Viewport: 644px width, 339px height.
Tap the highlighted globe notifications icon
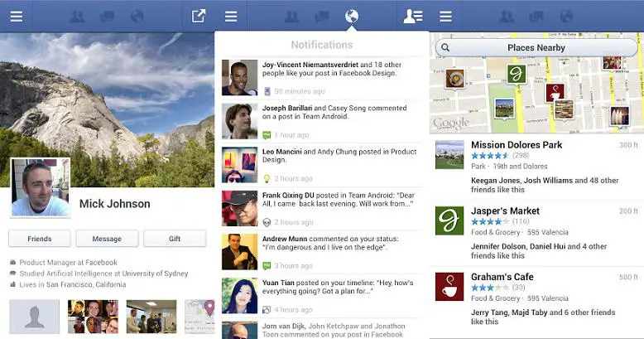pos(352,17)
